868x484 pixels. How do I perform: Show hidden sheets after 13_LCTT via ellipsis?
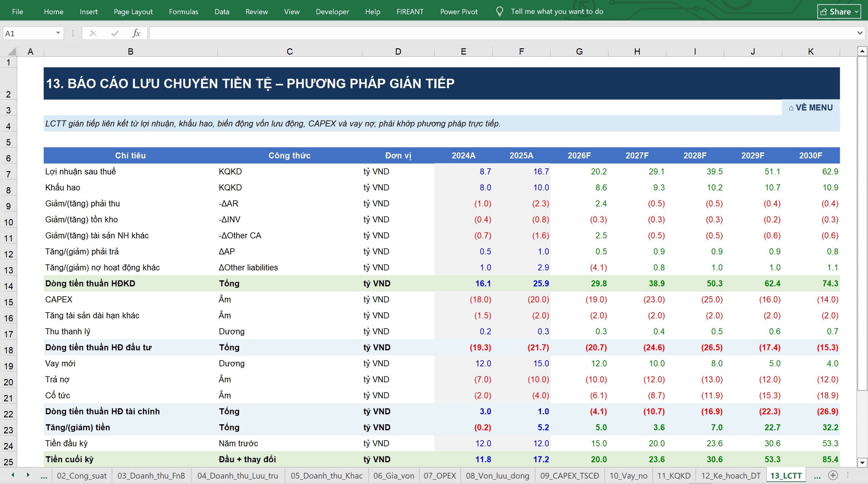tap(817, 476)
